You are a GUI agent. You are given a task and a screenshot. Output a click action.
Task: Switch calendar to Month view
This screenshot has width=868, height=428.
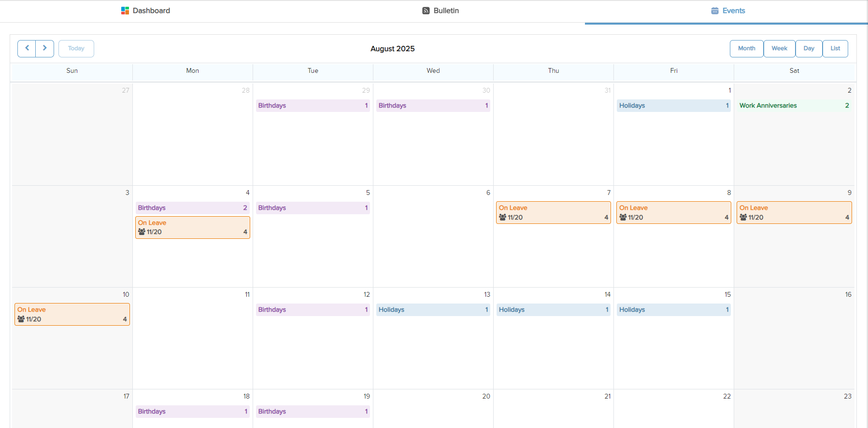(746, 48)
